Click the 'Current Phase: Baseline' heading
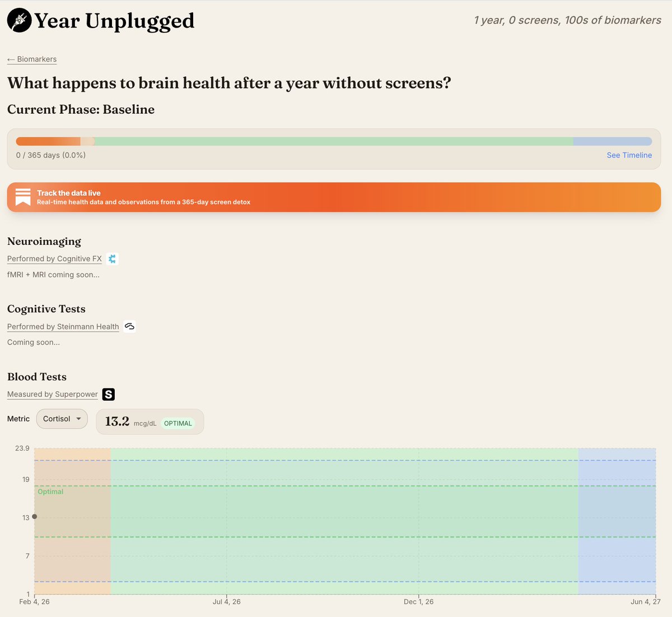This screenshot has height=617, width=672. coord(81,109)
